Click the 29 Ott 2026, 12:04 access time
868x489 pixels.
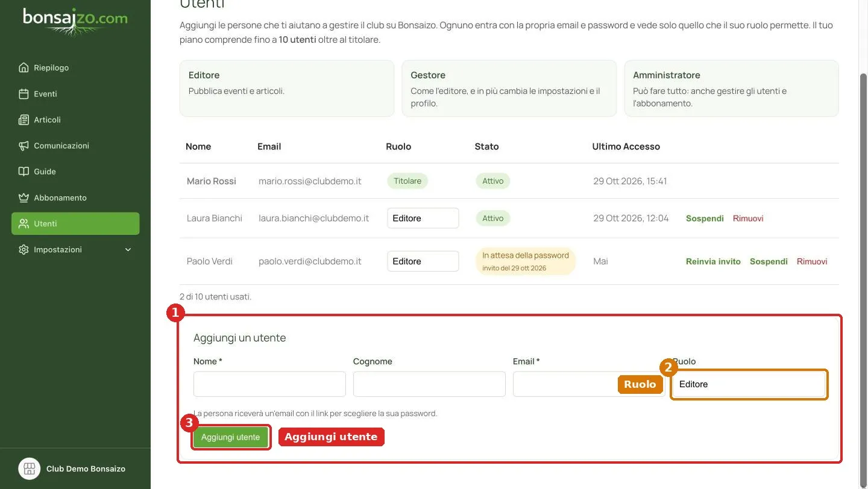(631, 218)
